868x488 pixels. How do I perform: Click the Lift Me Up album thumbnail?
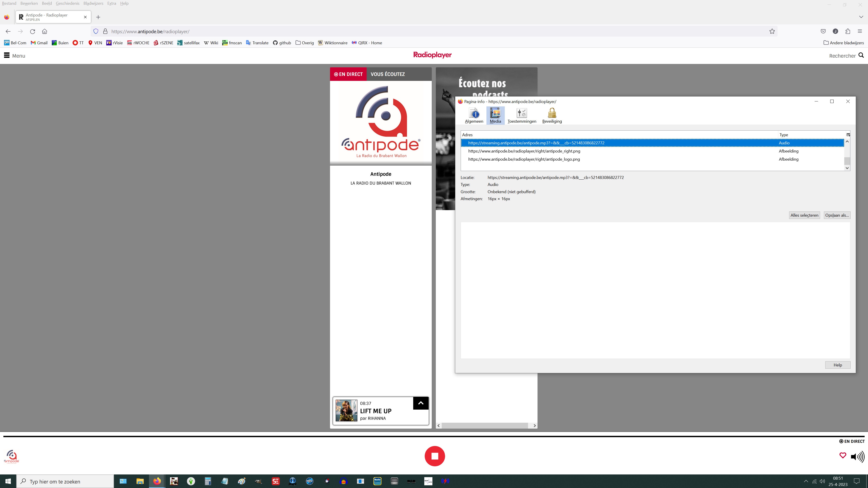(x=346, y=411)
